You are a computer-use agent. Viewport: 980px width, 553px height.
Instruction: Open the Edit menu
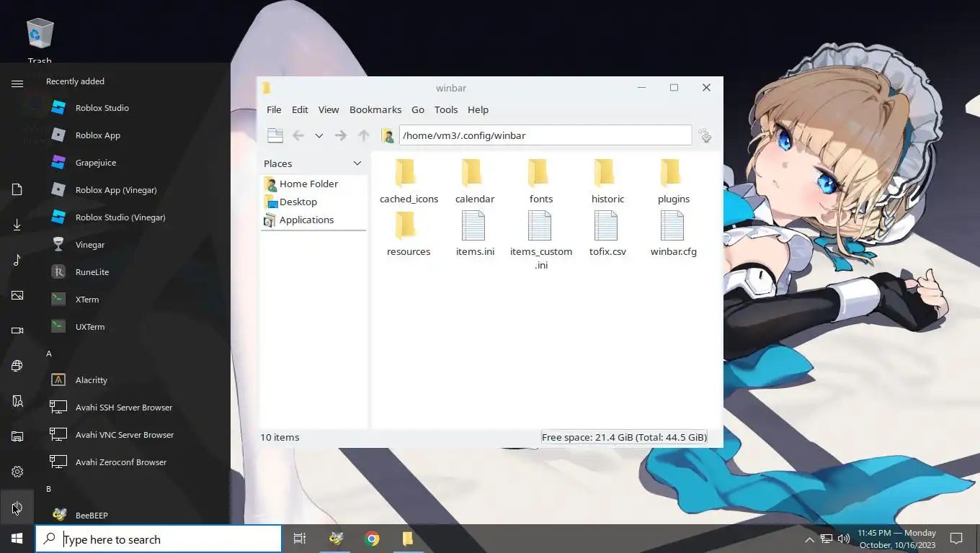coord(300,109)
